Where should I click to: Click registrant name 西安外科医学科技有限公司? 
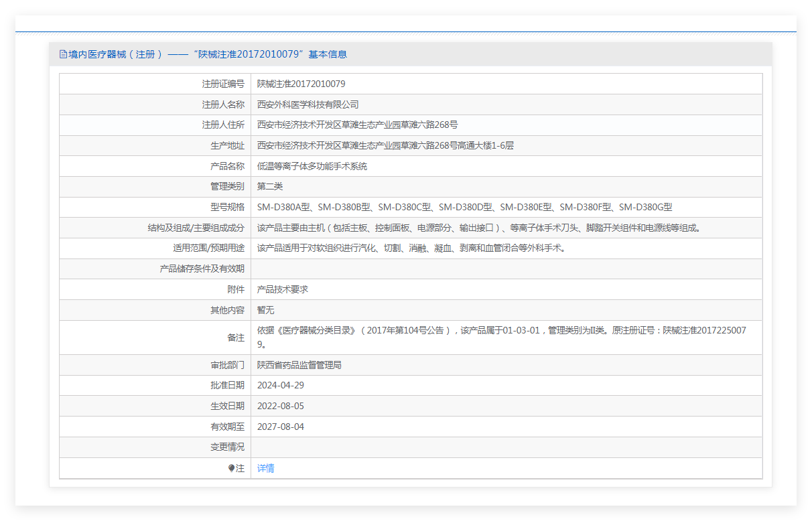click(308, 104)
